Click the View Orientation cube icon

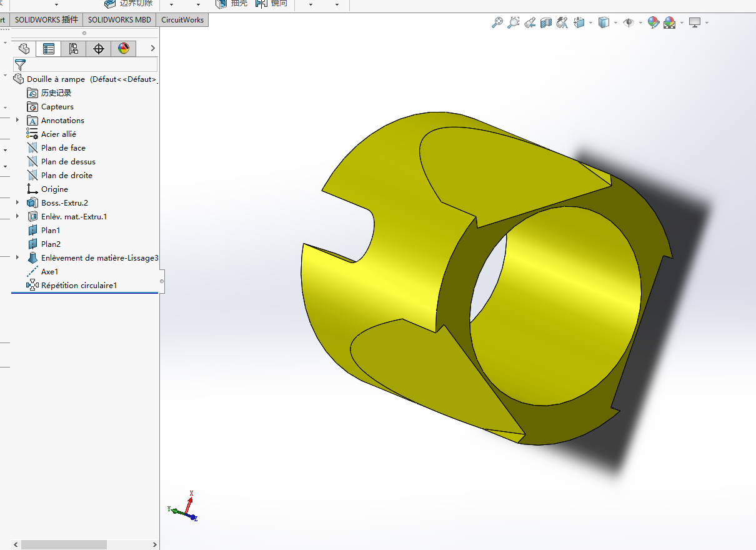579,22
